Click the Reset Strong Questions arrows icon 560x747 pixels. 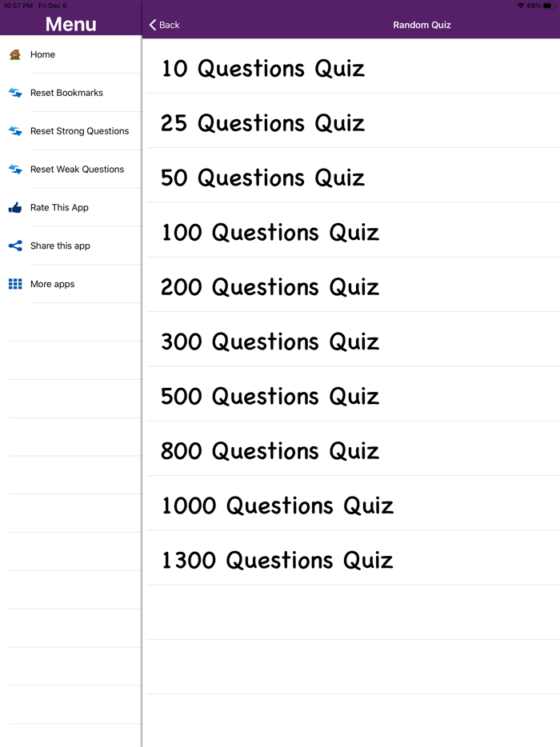click(15, 130)
